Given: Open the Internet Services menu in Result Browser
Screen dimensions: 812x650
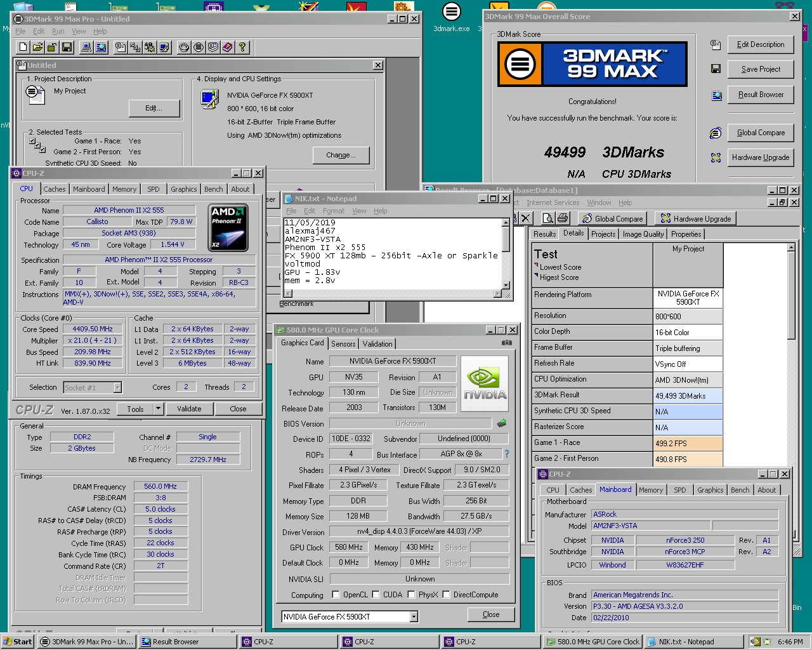Looking at the screenshot, I should click(x=553, y=202).
